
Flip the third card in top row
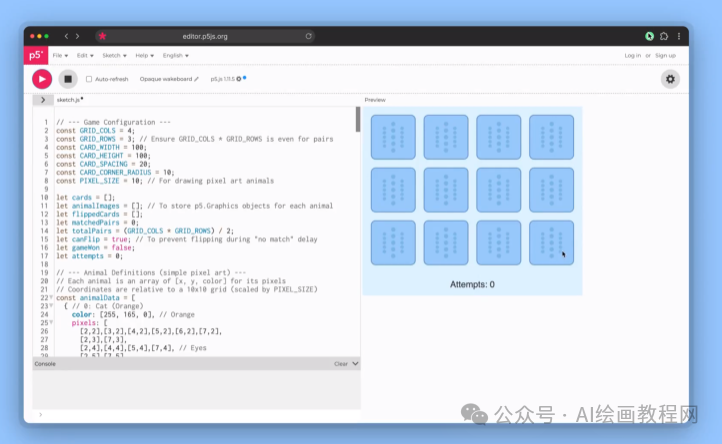coord(499,137)
